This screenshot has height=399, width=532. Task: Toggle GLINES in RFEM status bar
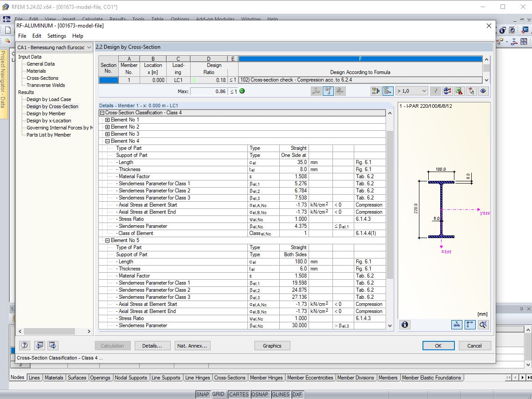tap(281, 395)
